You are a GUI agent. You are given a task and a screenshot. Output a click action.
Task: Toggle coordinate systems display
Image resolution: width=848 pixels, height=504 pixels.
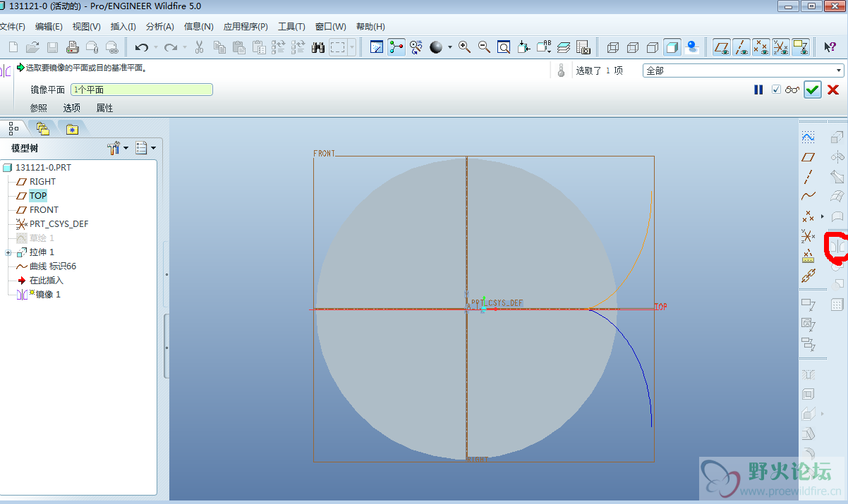pyautogui.click(x=780, y=47)
